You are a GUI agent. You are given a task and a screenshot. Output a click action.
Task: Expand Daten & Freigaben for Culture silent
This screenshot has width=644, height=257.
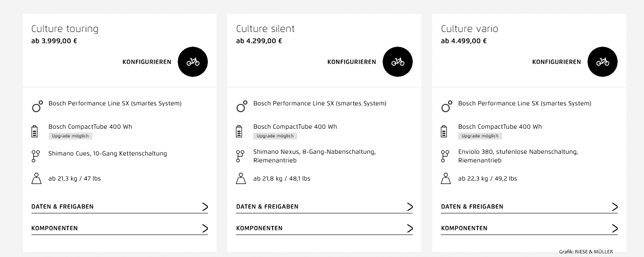click(324, 207)
